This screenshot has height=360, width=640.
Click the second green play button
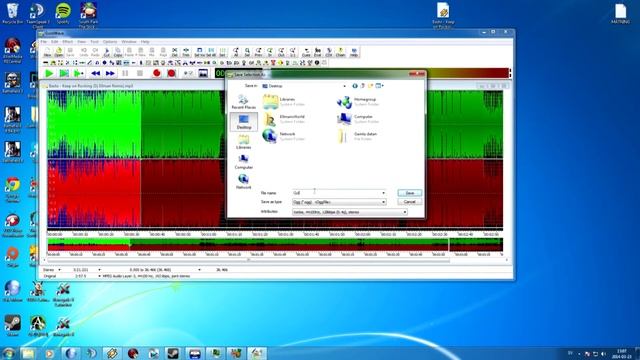coord(64,73)
